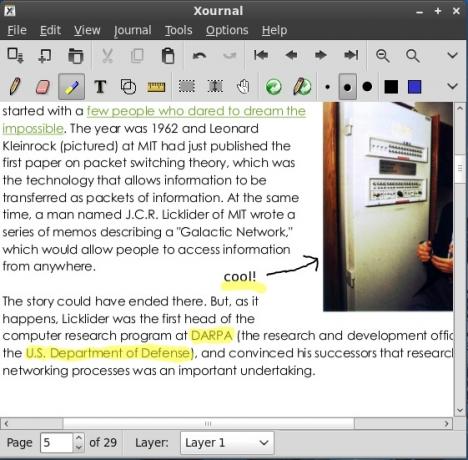Click the Vertical Space tool
The image size is (468, 460).
216,87
